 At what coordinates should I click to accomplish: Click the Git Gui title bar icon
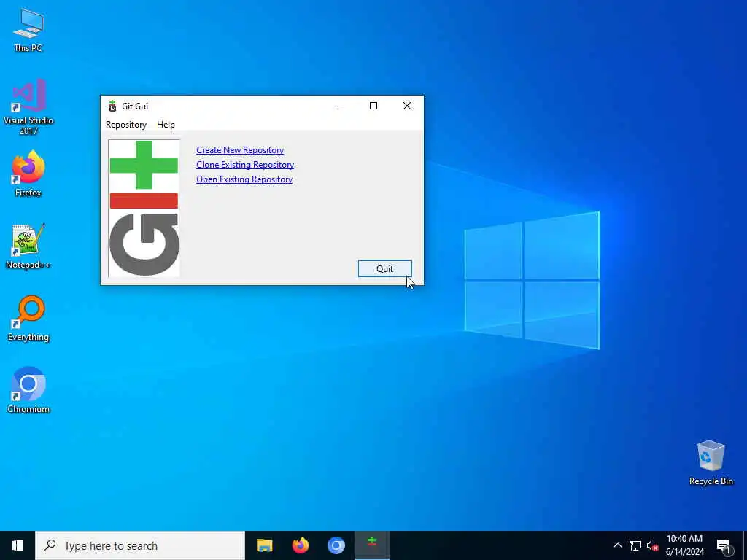(112, 106)
